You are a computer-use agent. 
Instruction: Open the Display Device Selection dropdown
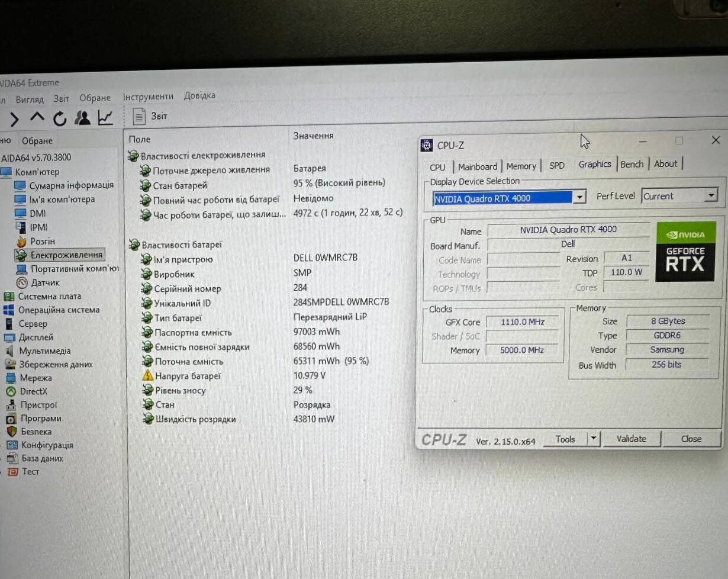pos(579,197)
